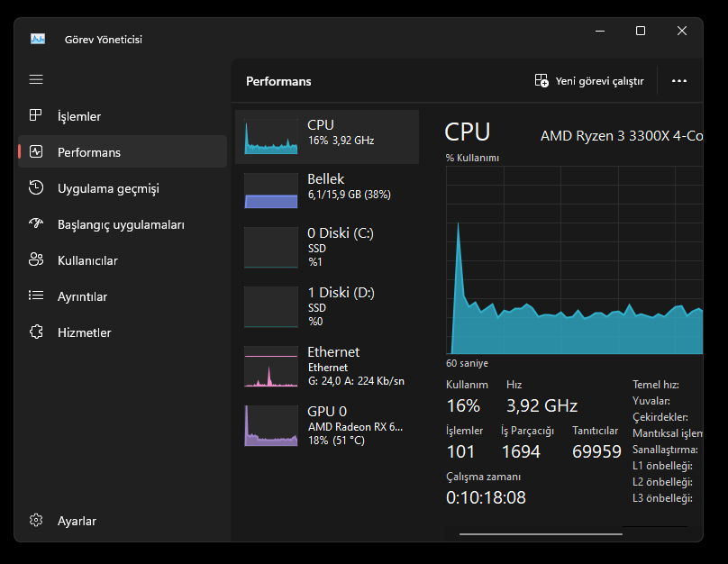This screenshot has height=564, width=728.
Task: Open the Ayarlar gear icon
Action: (x=36, y=521)
